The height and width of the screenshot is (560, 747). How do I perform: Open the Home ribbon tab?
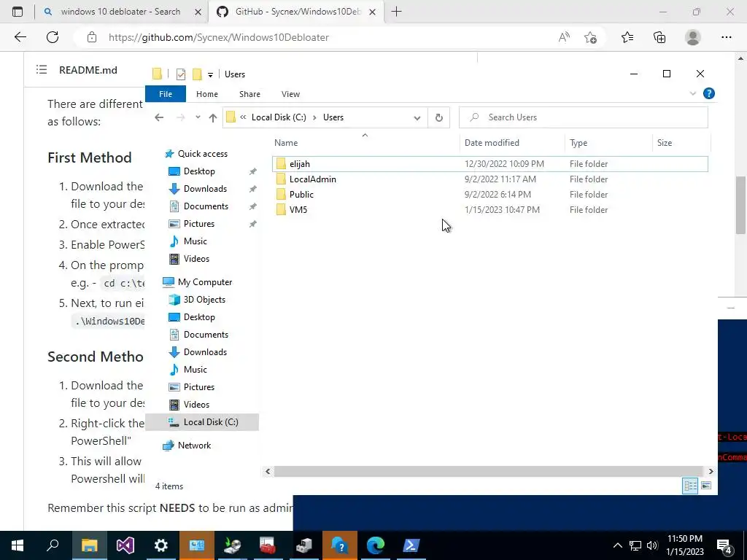(x=206, y=94)
